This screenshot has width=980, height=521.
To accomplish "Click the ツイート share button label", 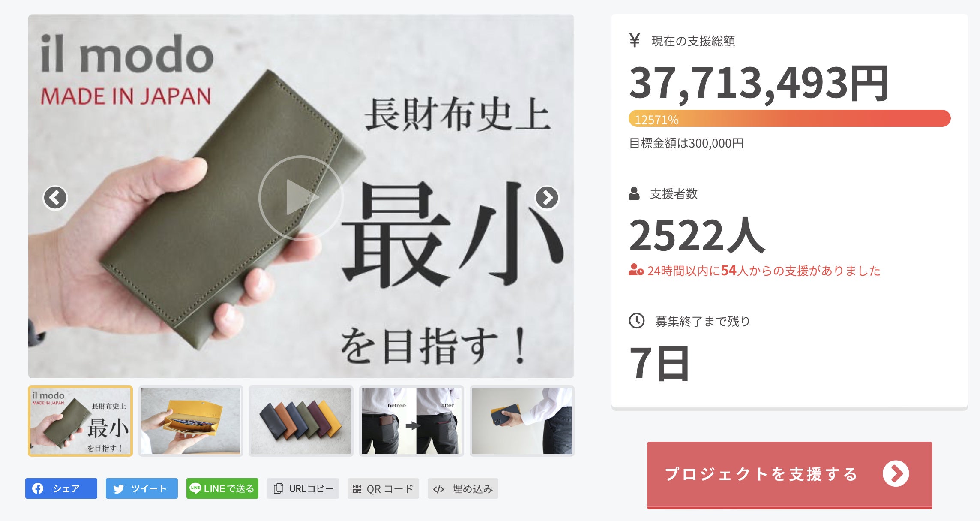I will tap(149, 488).
